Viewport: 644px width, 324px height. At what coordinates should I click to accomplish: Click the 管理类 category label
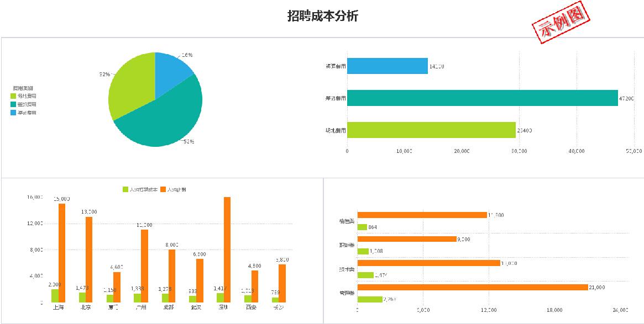point(348,294)
